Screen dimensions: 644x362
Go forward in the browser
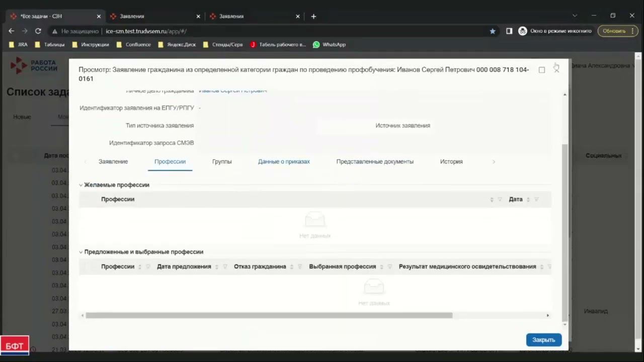[x=24, y=31]
